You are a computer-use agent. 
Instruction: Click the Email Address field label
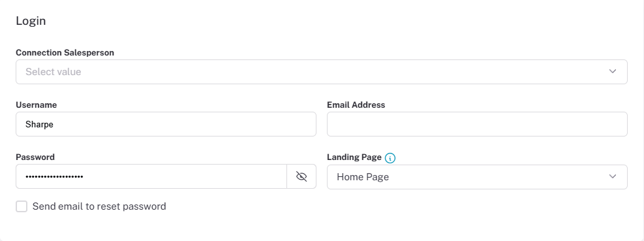pos(356,105)
